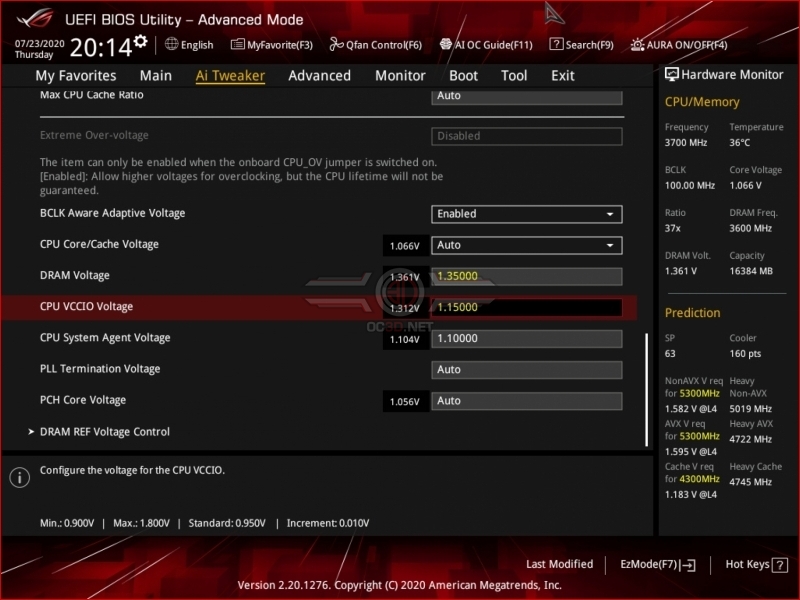
Task: Click the PLL Termination Voltage Auto field
Action: [527, 370]
